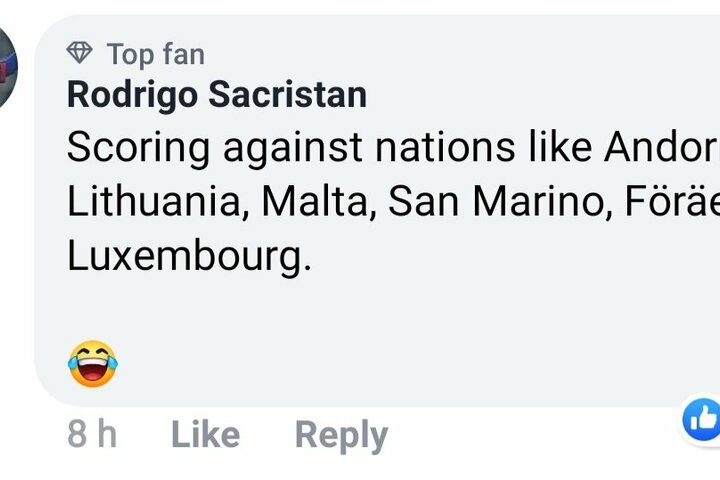Click the word "nations" in the comment
This screenshot has width=720, height=480.
(444, 150)
